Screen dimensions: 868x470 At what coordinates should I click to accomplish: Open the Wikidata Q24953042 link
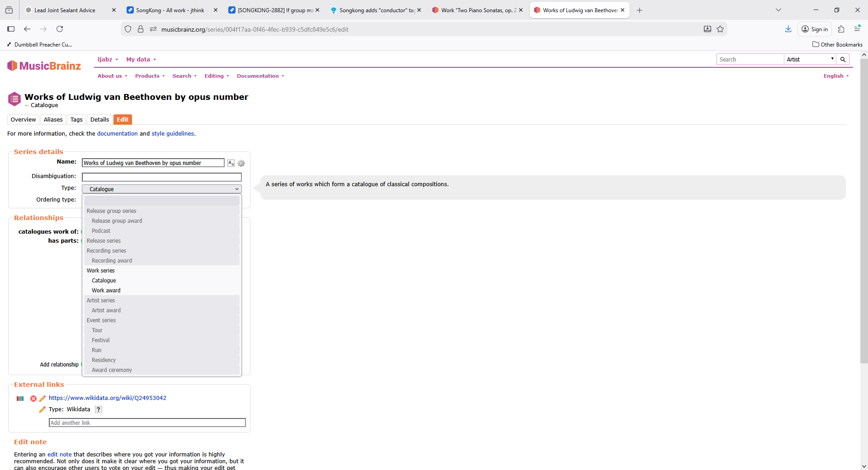pyautogui.click(x=108, y=398)
